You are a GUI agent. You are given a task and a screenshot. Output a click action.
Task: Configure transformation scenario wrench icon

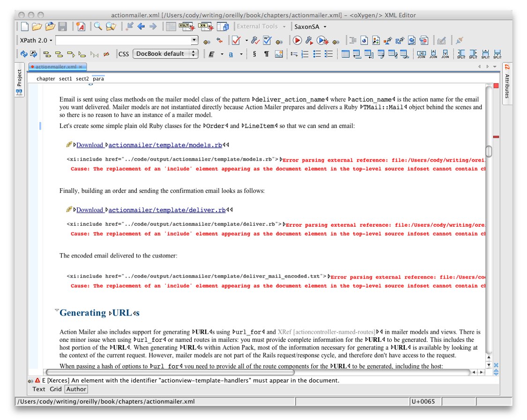click(x=309, y=41)
